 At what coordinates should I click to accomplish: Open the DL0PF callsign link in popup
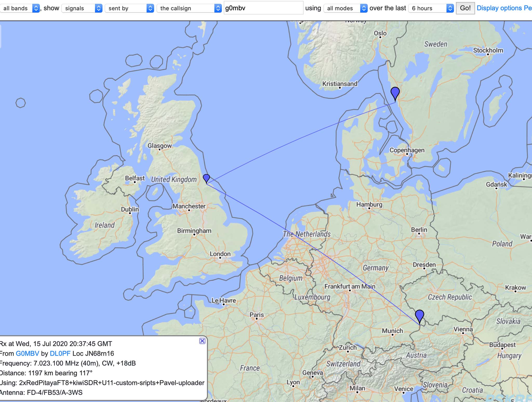click(60, 353)
